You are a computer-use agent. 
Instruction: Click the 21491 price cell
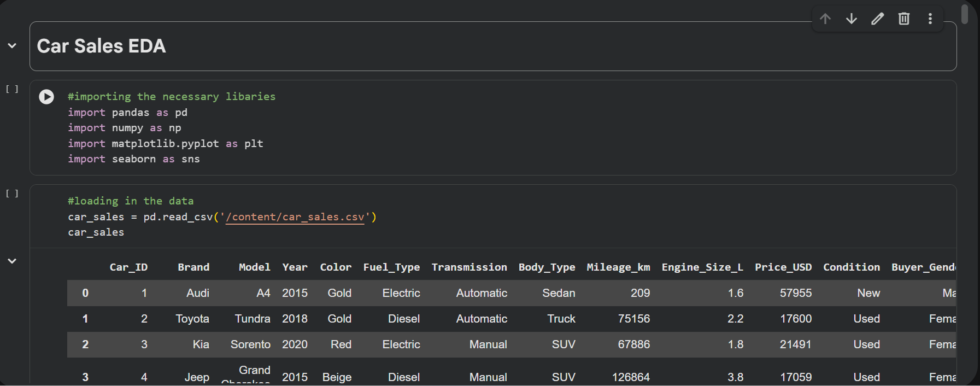point(796,344)
